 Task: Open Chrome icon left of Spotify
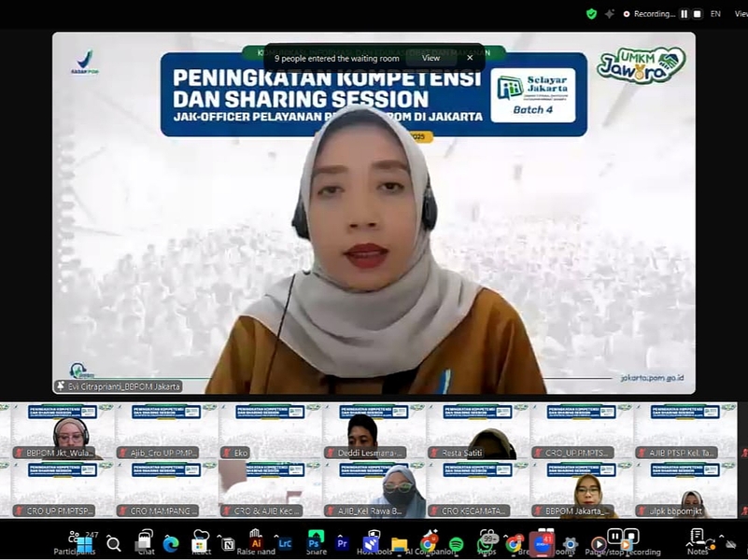pyautogui.click(x=428, y=544)
